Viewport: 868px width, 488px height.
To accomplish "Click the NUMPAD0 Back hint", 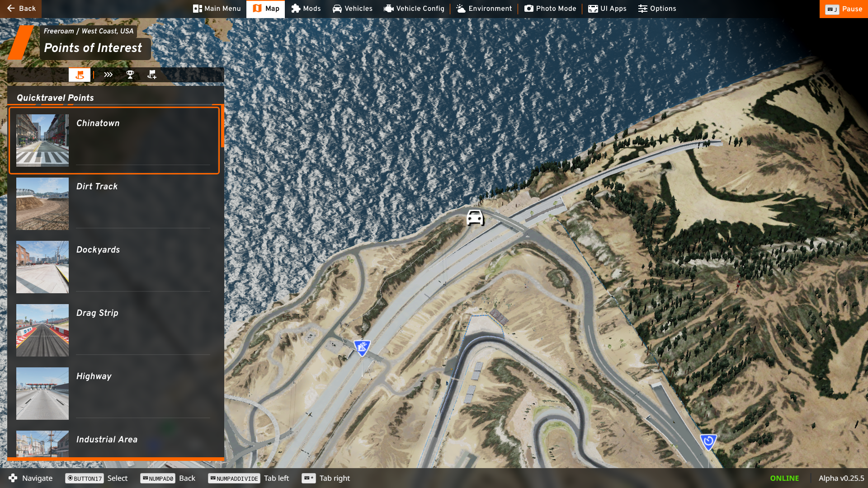I will point(168,478).
